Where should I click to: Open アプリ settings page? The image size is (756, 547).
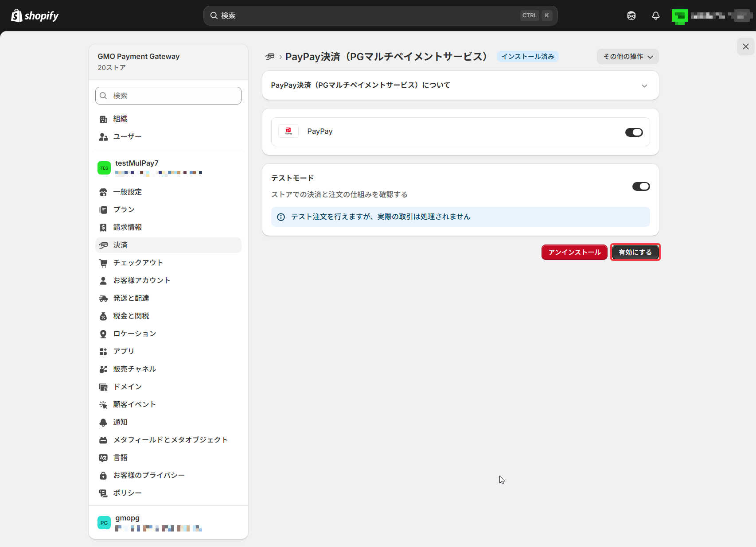(168, 352)
